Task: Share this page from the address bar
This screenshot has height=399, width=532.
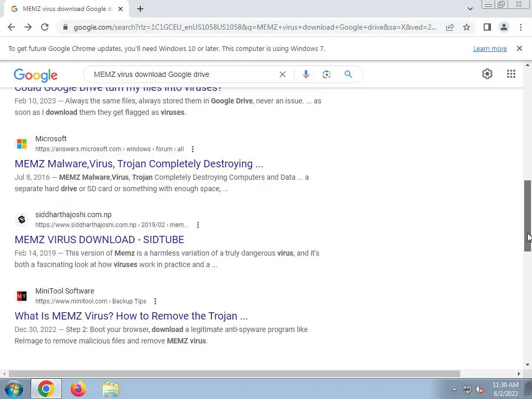Action: point(450,27)
